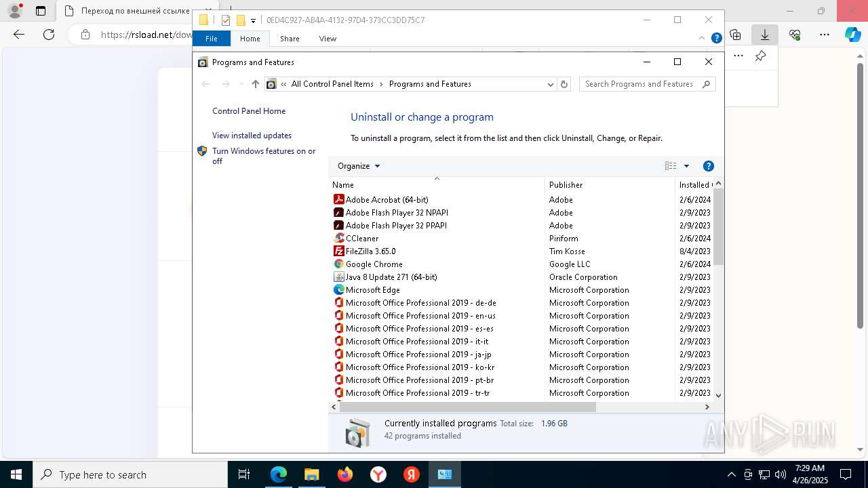
Task: Refresh the Programs and Features address bar
Action: (x=564, y=84)
